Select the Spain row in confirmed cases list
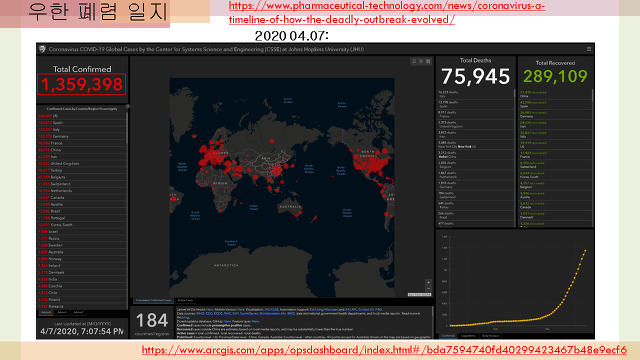The width and height of the screenshot is (640, 360). (x=82, y=122)
